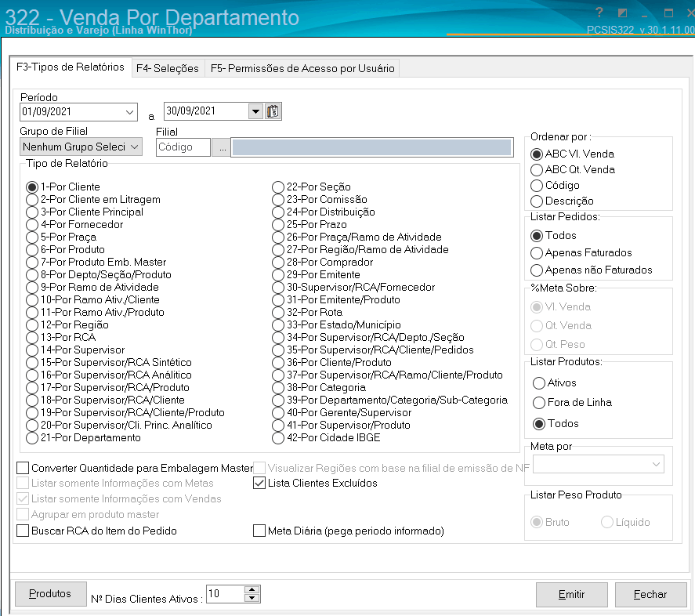Increase Nº Dias Clientes Ativos with up arrow
This screenshot has height=616, width=695.
(x=252, y=589)
